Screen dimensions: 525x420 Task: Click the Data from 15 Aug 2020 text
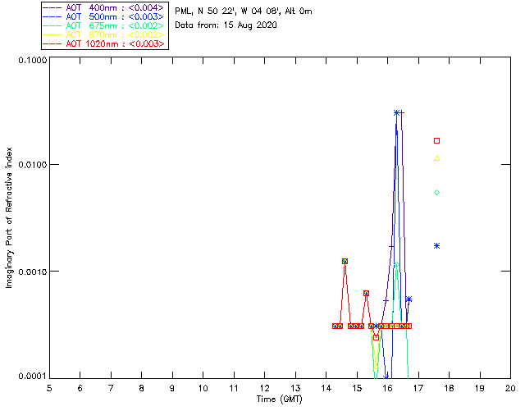[226, 25]
